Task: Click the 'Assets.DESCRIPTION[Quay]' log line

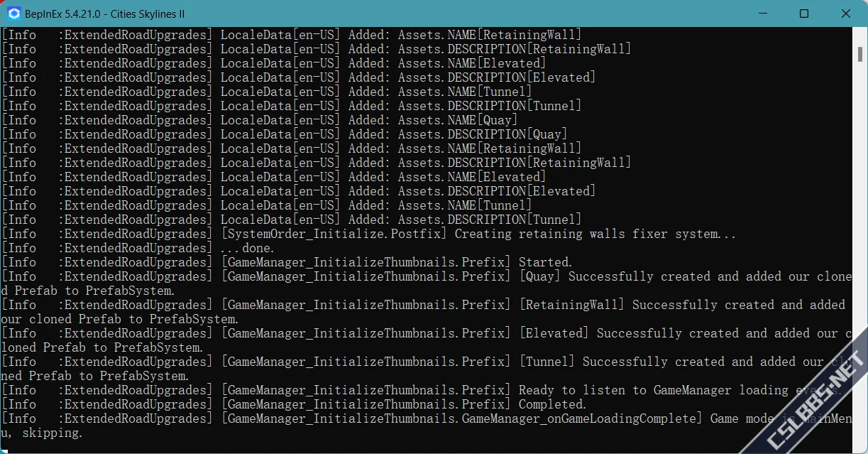Action: 284,134
